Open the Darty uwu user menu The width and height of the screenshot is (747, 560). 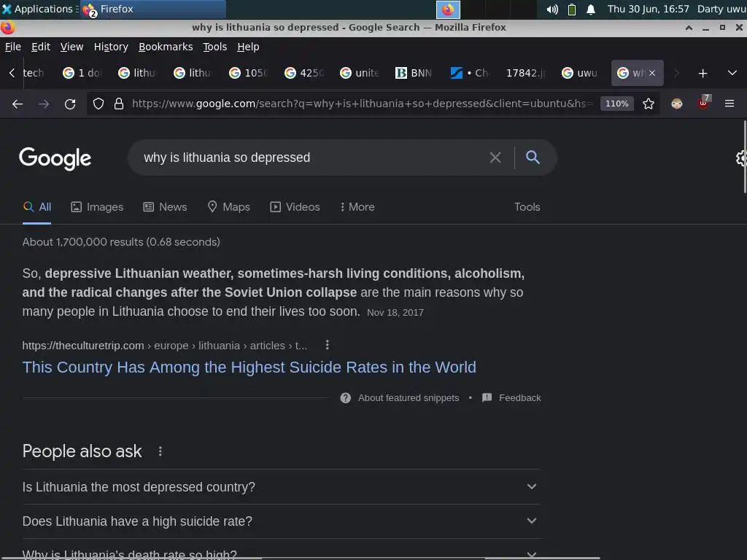[x=721, y=9]
